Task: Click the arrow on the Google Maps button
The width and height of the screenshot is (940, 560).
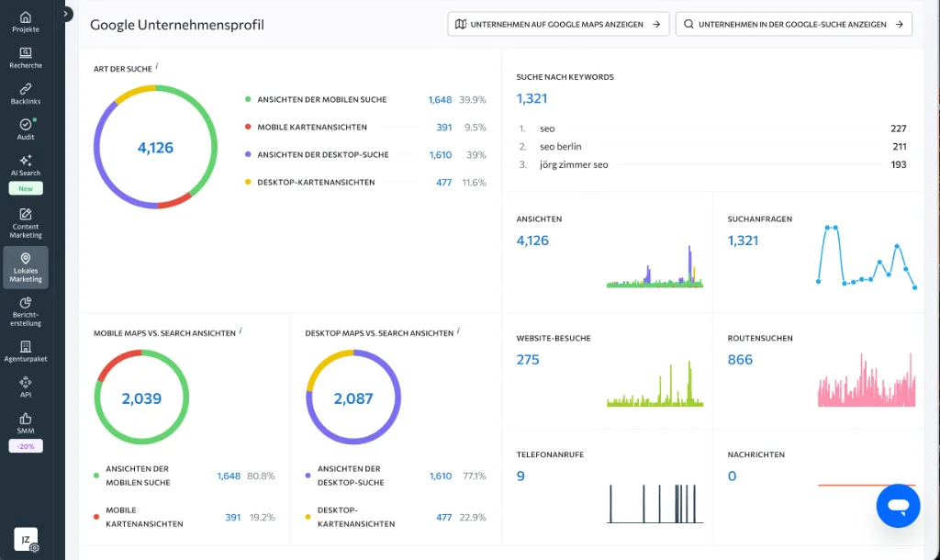Action: [656, 24]
